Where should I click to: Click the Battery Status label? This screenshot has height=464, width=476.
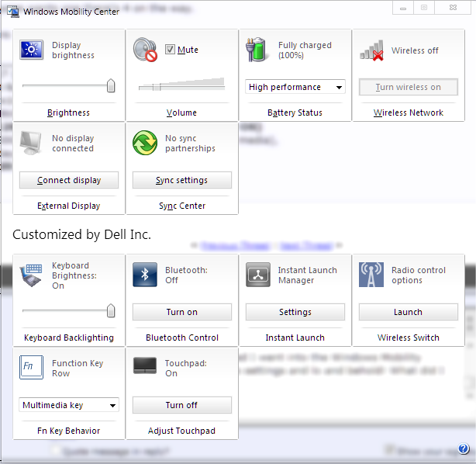coord(295,113)
